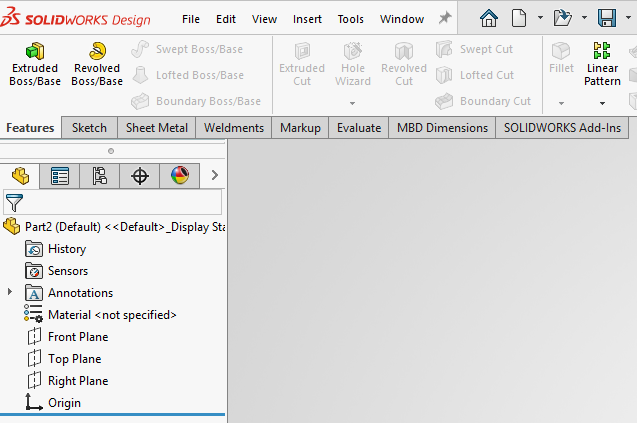
Task: Open the ConfigurationManager tab
Action: [x=100, y=176]
